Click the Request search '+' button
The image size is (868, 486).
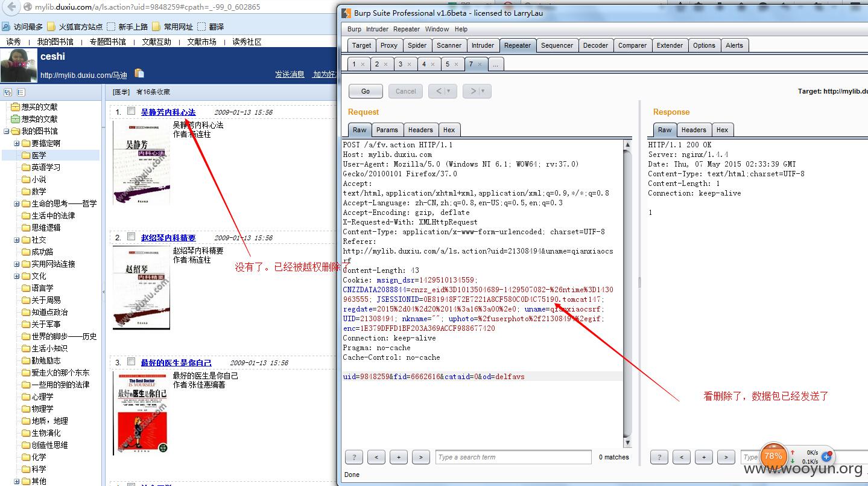[x=399, y=457]
